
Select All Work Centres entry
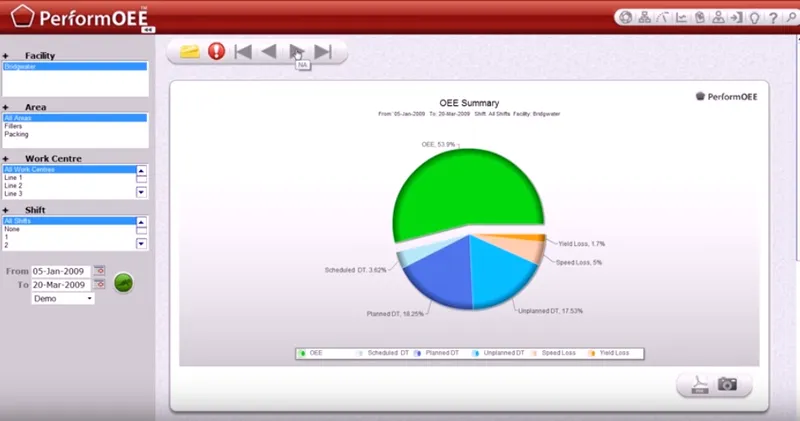pos(69,169)
